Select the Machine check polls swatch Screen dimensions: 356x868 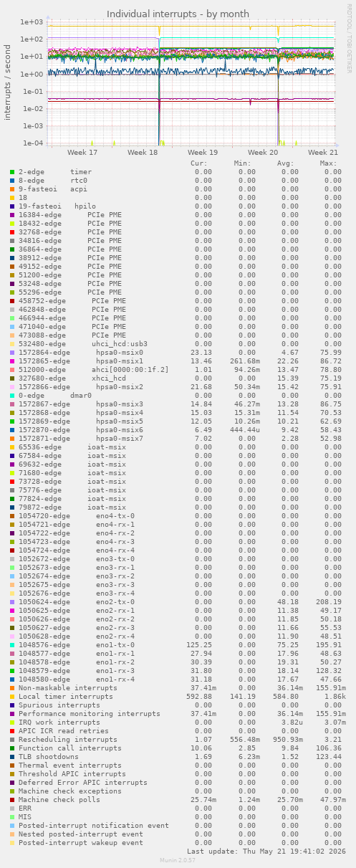point(12,800)
